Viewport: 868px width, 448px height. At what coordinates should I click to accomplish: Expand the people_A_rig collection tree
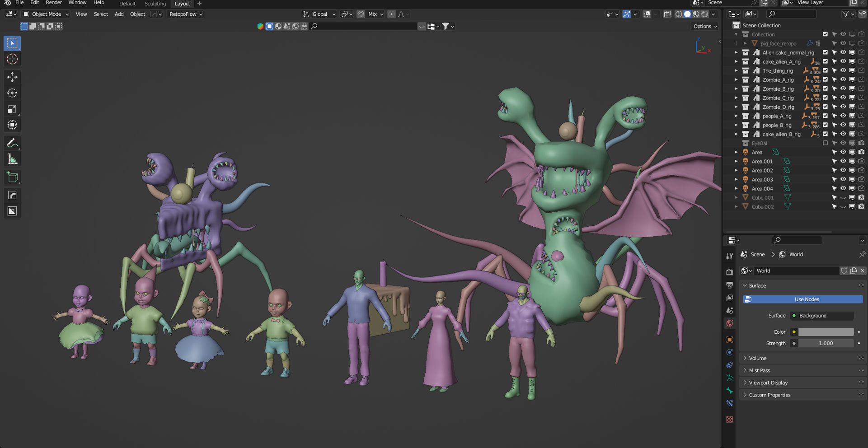click(x=736, y=116)
